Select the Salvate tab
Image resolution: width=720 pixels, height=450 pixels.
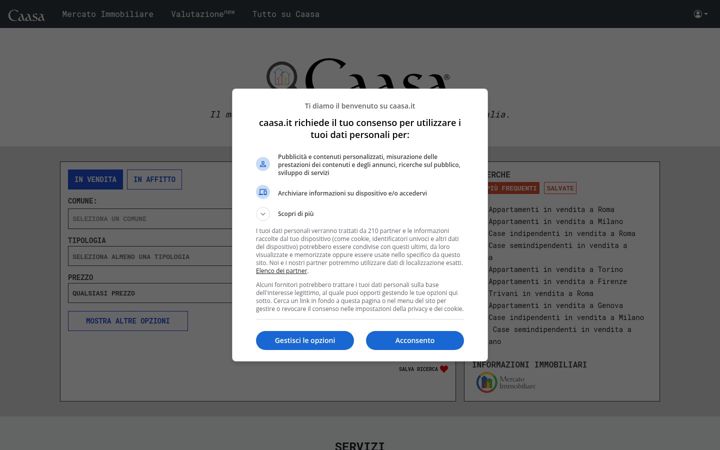tap(560, 188)
